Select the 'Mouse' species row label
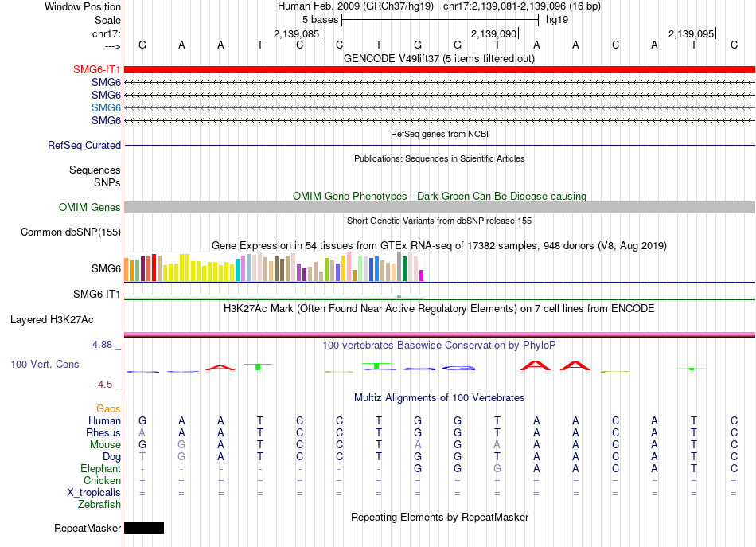The image size is (756, 547). point(105,445)
